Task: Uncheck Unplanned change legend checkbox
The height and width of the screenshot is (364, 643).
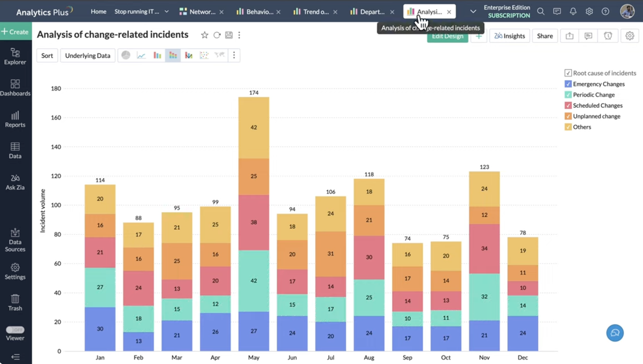Action: (x=568, y=116)
